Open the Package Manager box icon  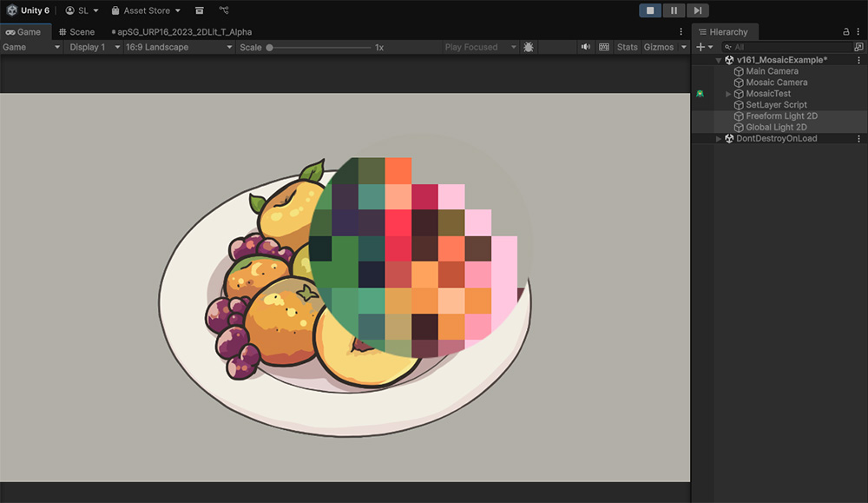(200, 10)
